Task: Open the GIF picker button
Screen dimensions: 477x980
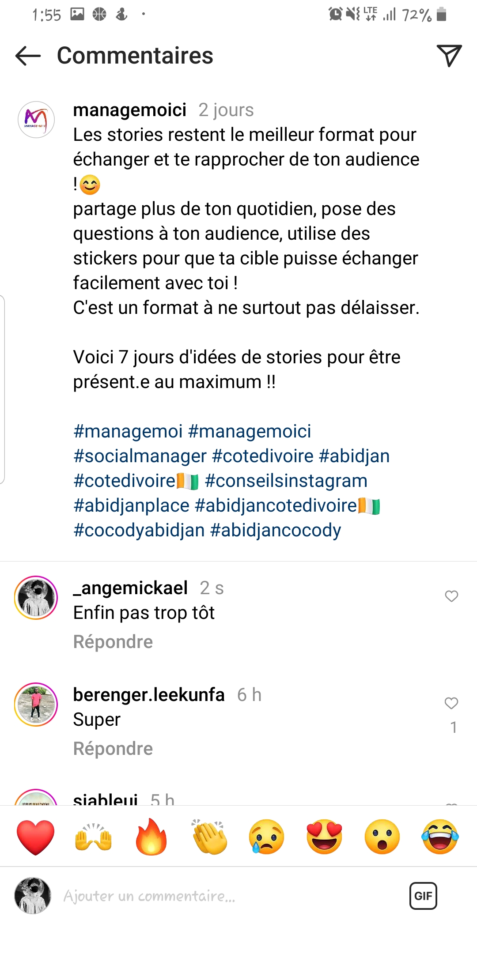Action: 423,896
